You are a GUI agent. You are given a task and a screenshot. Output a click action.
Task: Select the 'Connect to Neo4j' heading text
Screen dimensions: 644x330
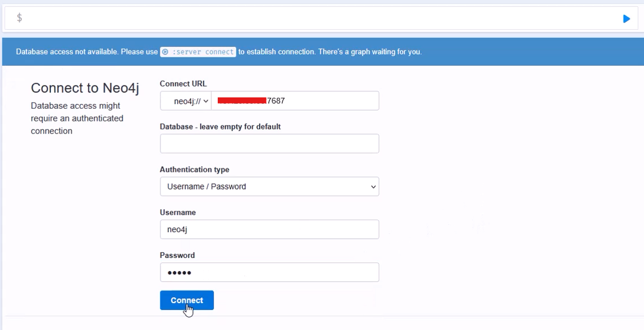[85, 88]
